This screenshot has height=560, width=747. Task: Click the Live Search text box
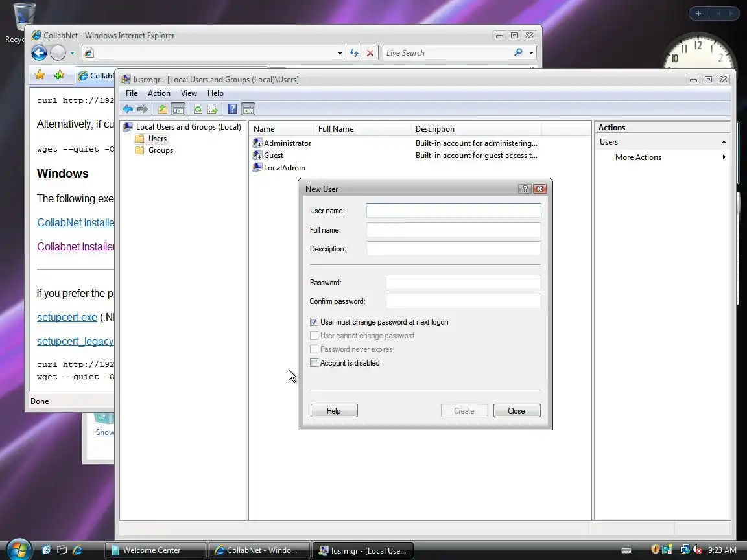(x=448, y=53)
